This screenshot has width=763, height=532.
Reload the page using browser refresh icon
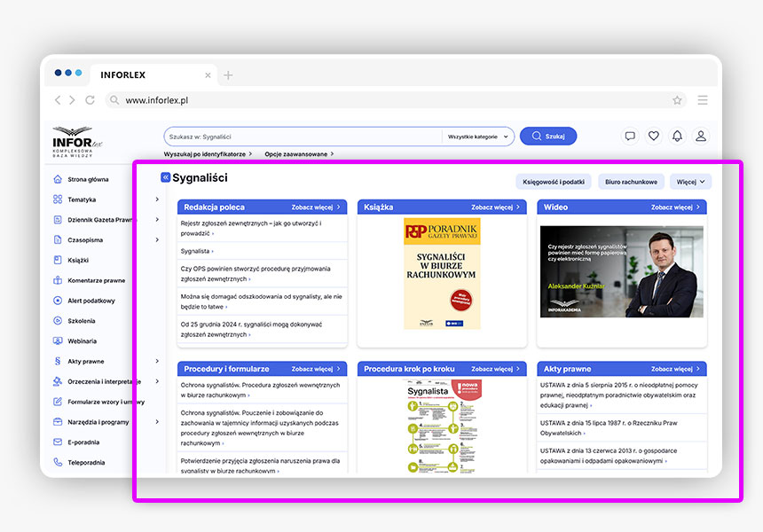click(90, 100)
